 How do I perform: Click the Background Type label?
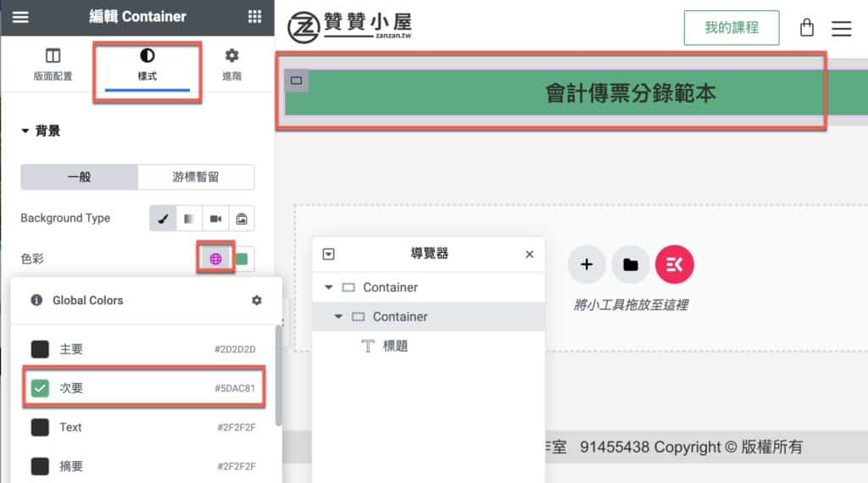coord(65,218)
